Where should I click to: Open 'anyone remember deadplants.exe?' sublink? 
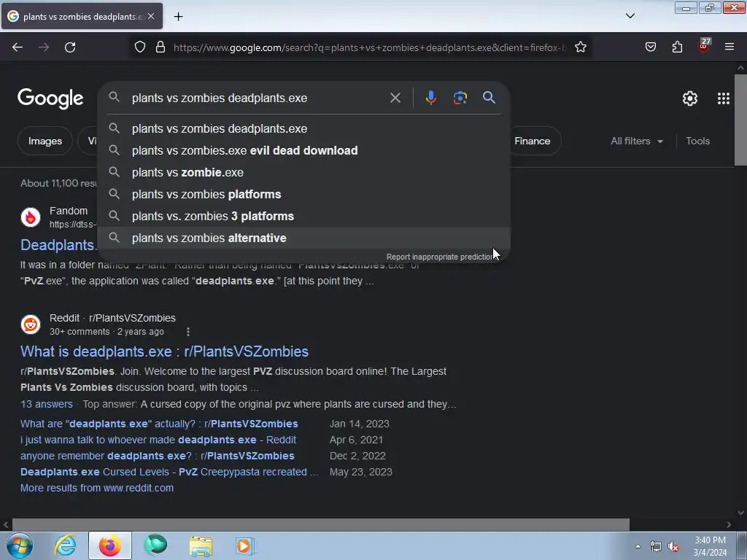[x=158, y=456]
